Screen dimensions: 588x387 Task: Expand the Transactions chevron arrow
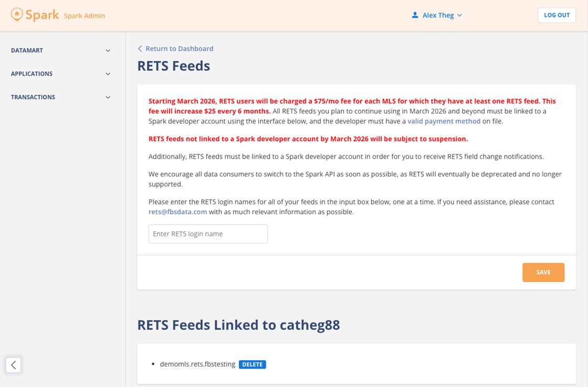click(108, 97)
